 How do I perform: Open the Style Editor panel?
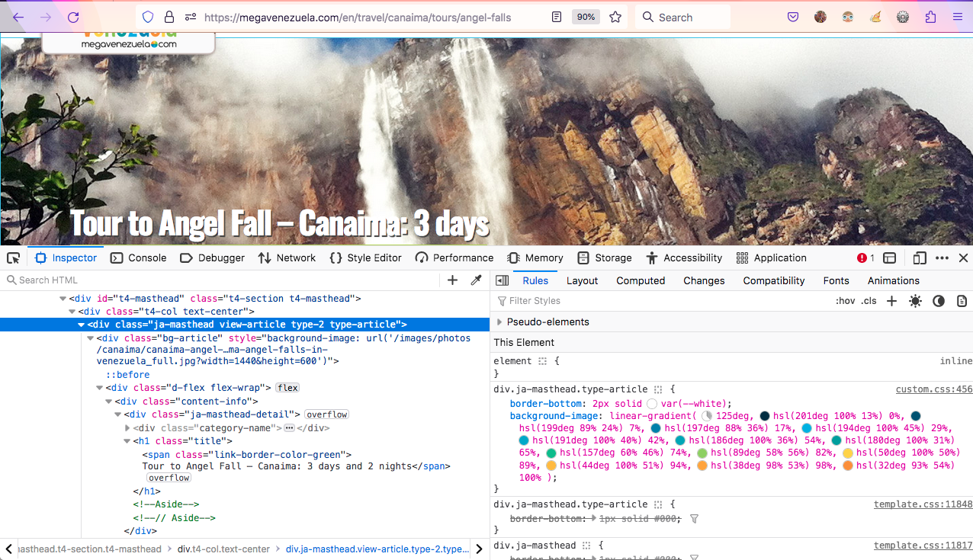click(x=365, y=258)
